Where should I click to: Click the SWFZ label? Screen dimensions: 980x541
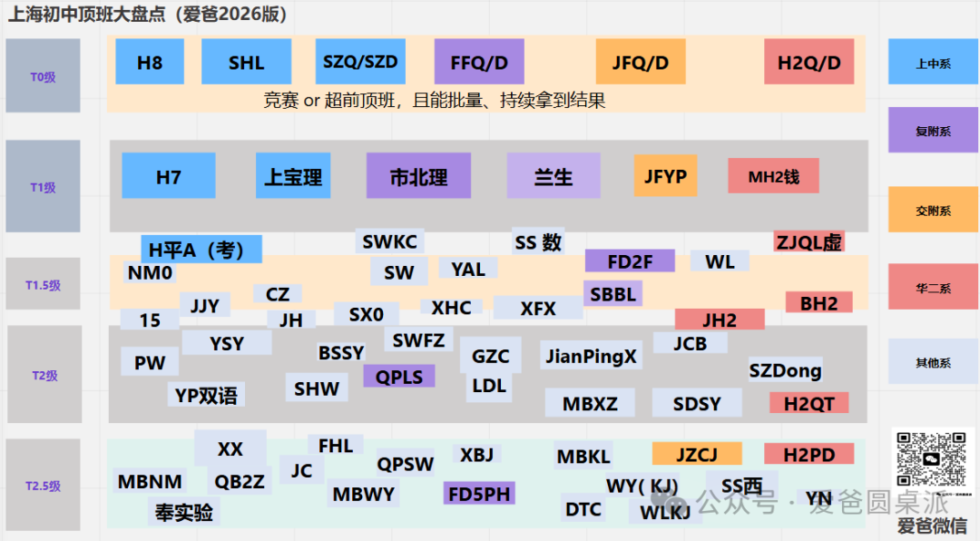coord(418,339)
